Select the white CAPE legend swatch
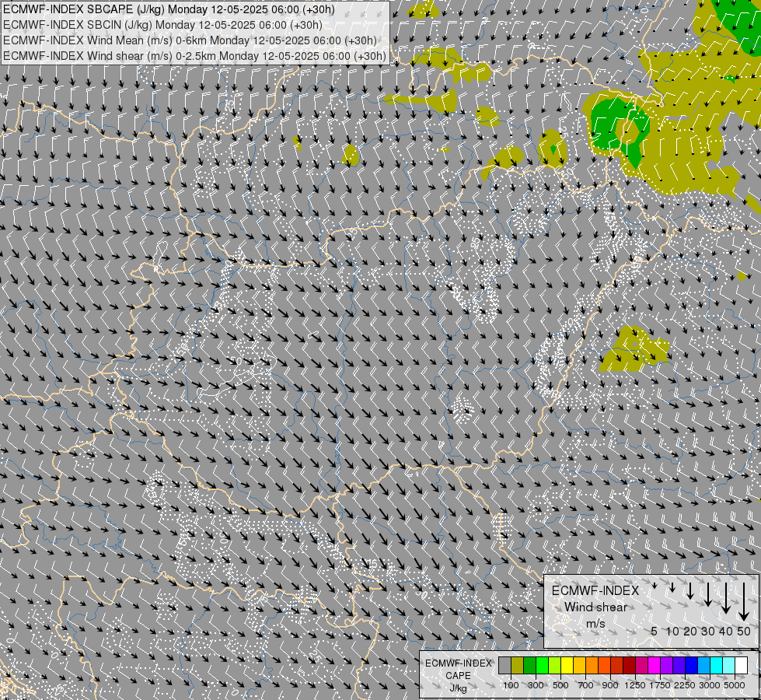Screen dimensions: 761x700 point(742,665)
